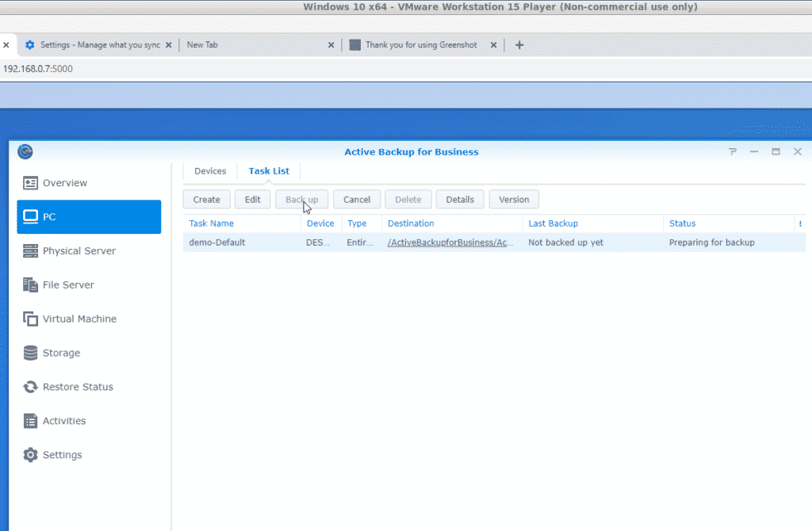Open Settings gear icon in sidebar
This screenshot has height=531, width=812.
31,456
